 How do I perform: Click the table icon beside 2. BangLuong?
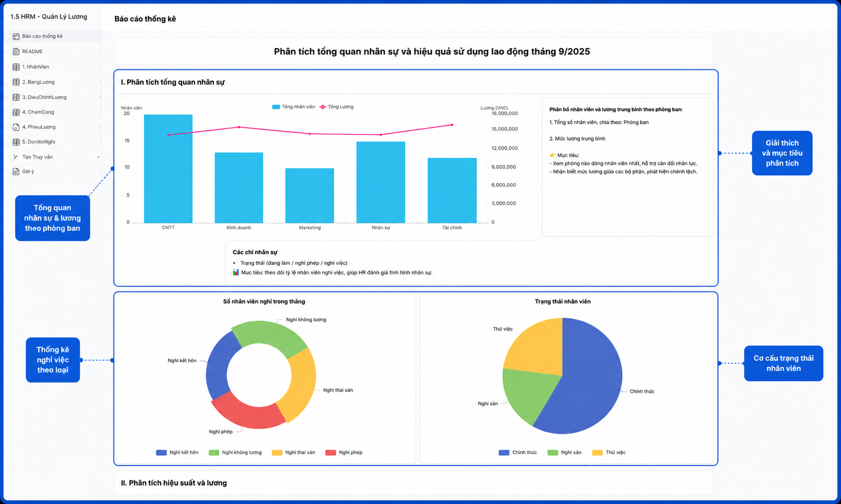point(16,82)
